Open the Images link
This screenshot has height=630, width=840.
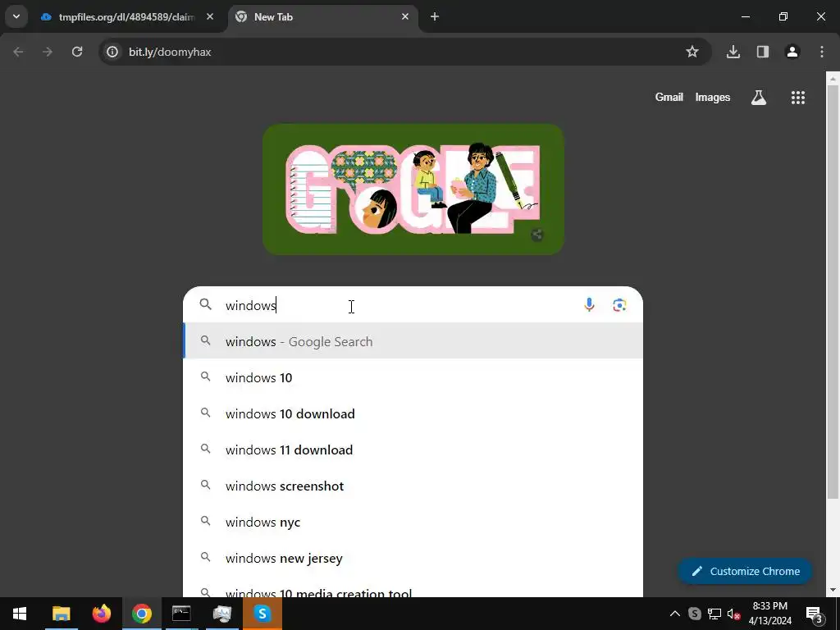(713, 98)
